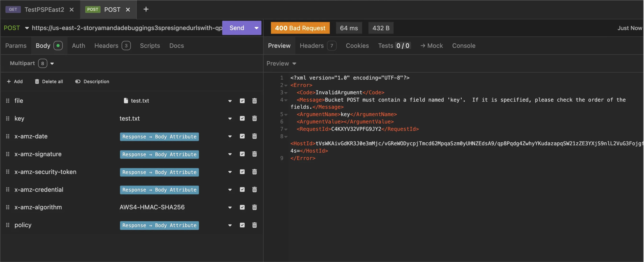Open the x-amz-date row type dropdown
Image resolution: width=644 pixels, height=262 pixels.
click(x=230, y=136)
